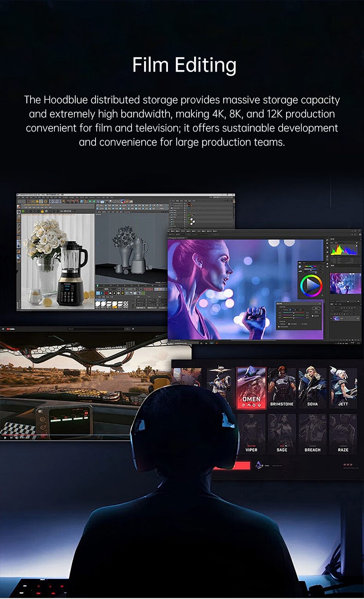
Task: Select the Omen agent card
Action: click(x=251, y=388)
